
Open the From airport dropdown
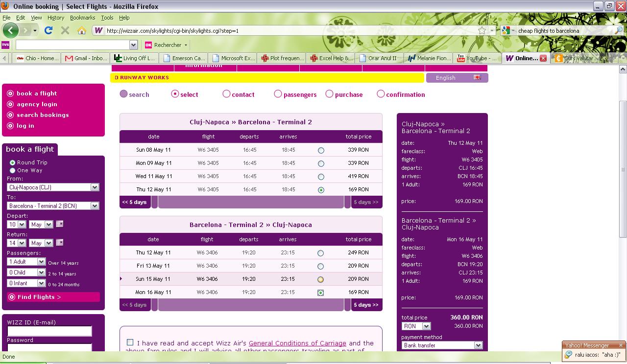pyautogui.click(x=53, y=187)
